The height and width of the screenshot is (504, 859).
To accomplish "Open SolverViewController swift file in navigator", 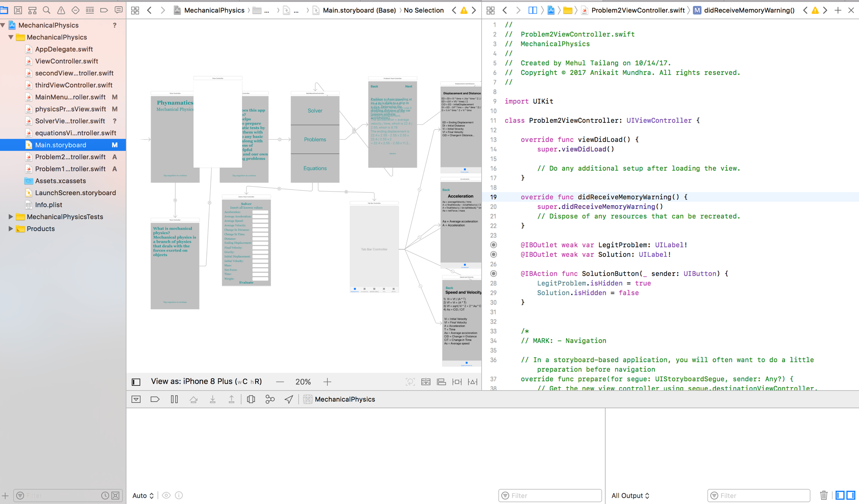I will (x=70, y=121).
